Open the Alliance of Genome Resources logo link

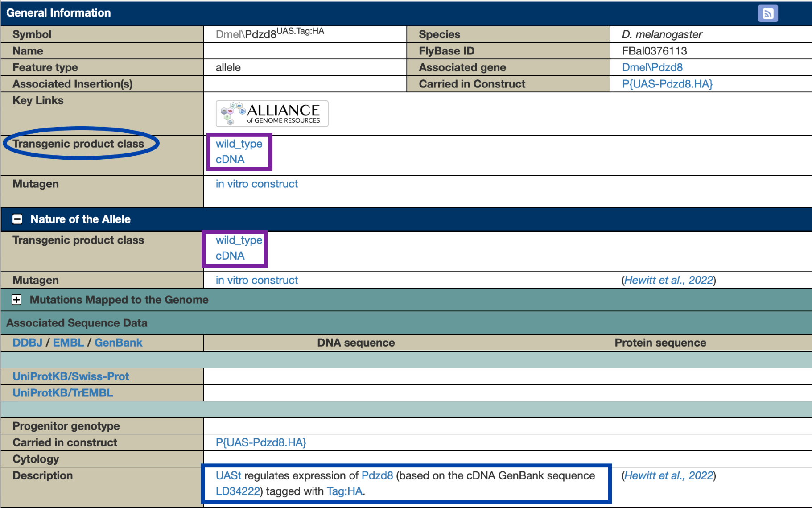tap(272, 114)
